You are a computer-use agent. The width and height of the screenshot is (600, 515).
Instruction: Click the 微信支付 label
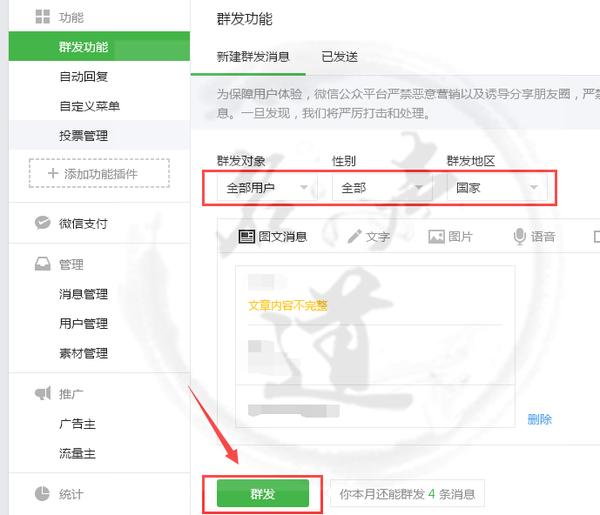click(x=83, y=223)
